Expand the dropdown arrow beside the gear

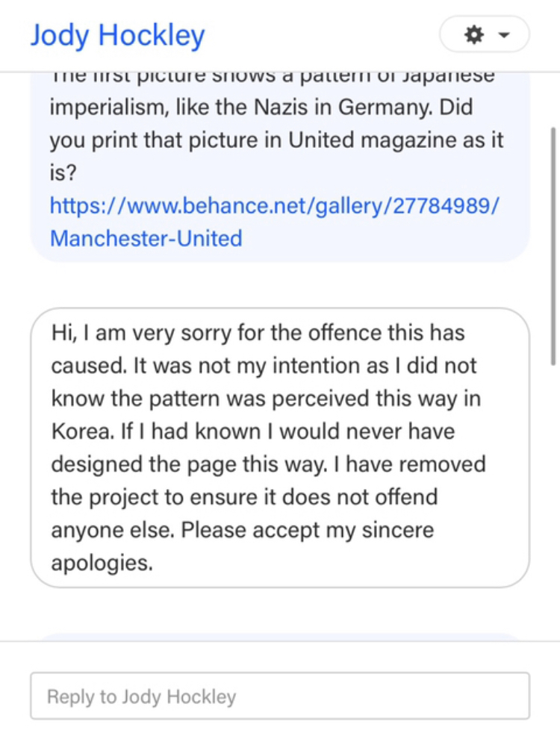tap(504, 35)
